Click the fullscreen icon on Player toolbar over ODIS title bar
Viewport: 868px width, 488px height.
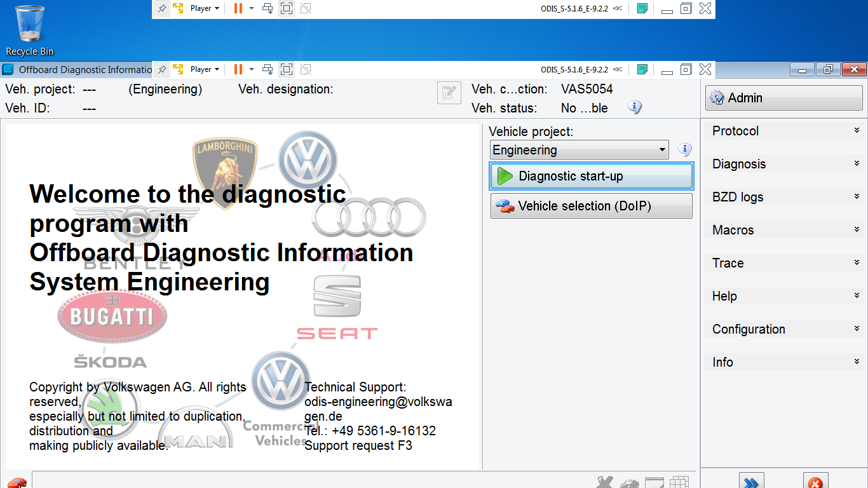click(x=287, y=69)
